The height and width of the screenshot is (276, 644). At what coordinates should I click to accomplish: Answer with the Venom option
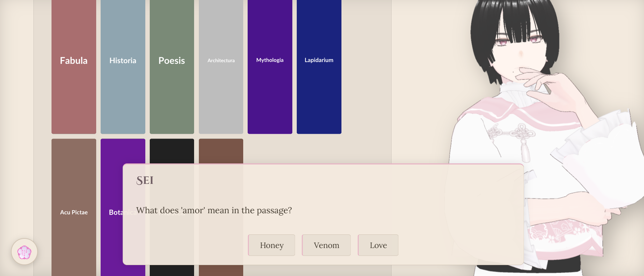pyautogui.click(x=326, y=245)
